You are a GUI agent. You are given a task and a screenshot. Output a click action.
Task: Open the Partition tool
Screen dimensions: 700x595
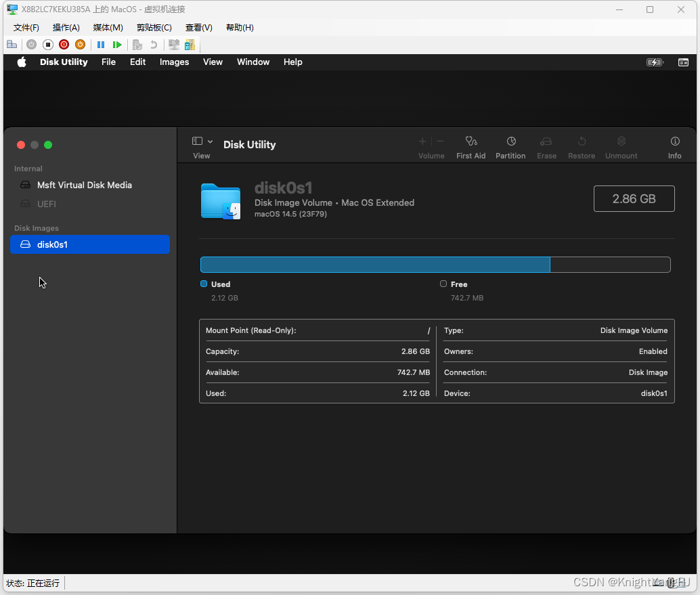[510, 148]
